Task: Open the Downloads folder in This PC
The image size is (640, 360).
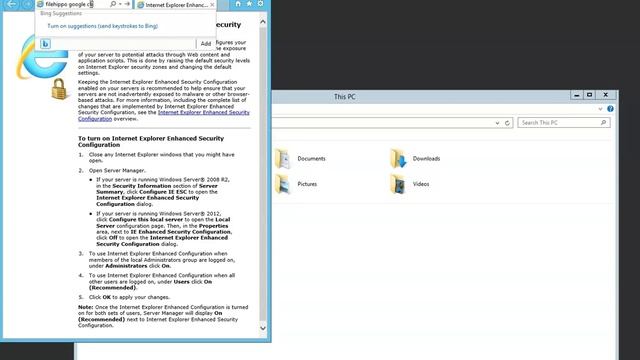Action: pos(415,158)
